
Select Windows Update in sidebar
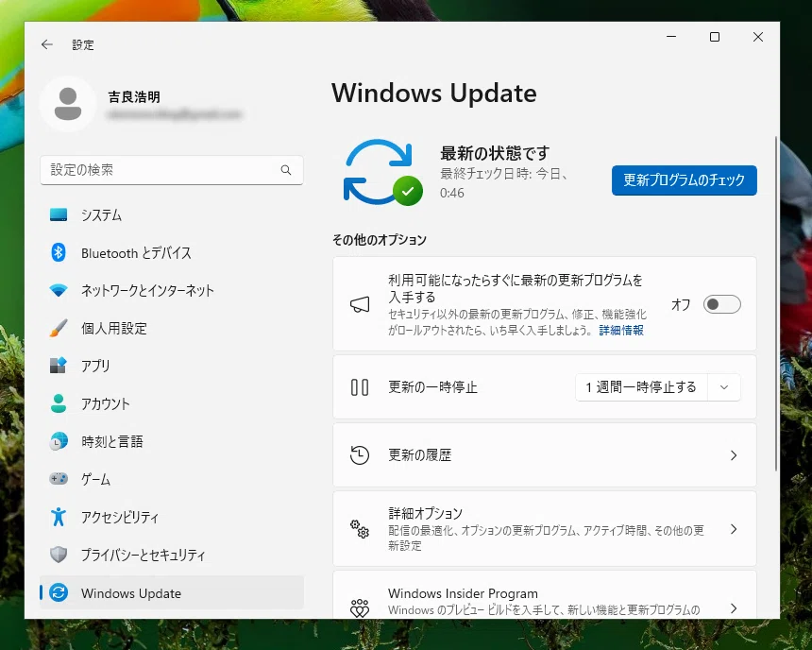[172, 592]
